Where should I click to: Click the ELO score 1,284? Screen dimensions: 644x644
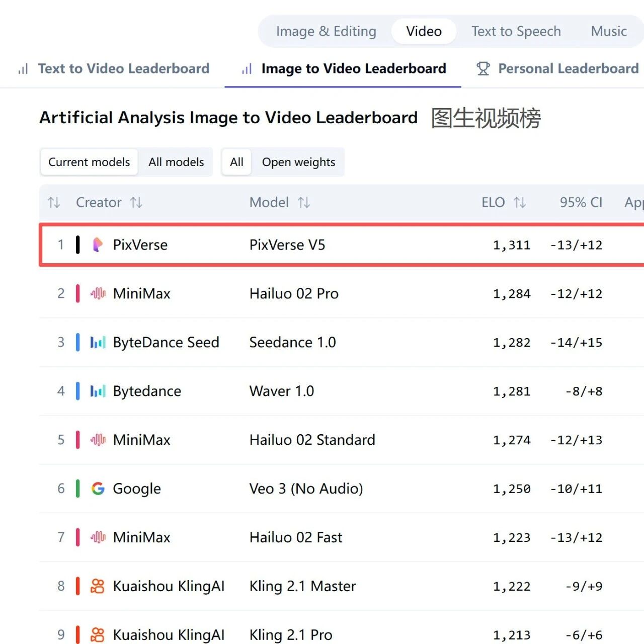point(512,294)
